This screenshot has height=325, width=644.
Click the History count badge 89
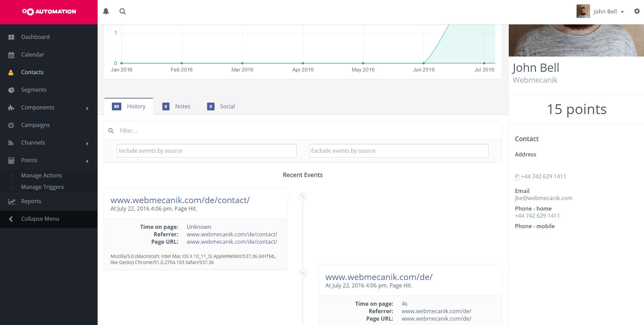tap(116, 106)
